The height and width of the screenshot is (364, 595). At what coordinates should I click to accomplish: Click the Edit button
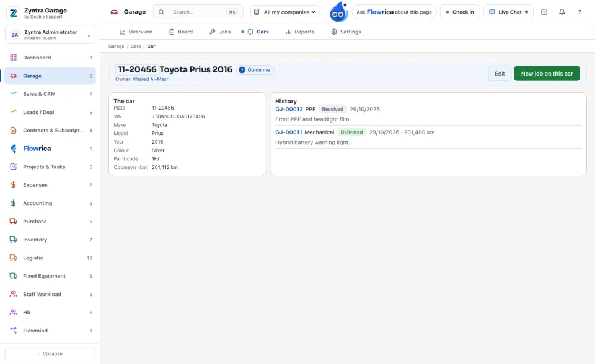pyautogui.click(x=500, y=74)
